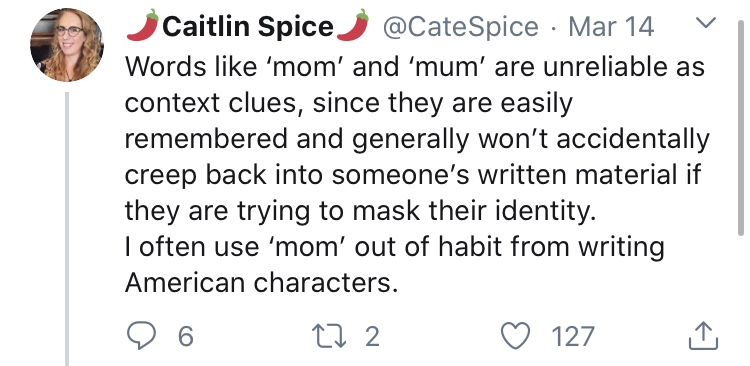Open the Caitlin Spice display name

(248, 26)
